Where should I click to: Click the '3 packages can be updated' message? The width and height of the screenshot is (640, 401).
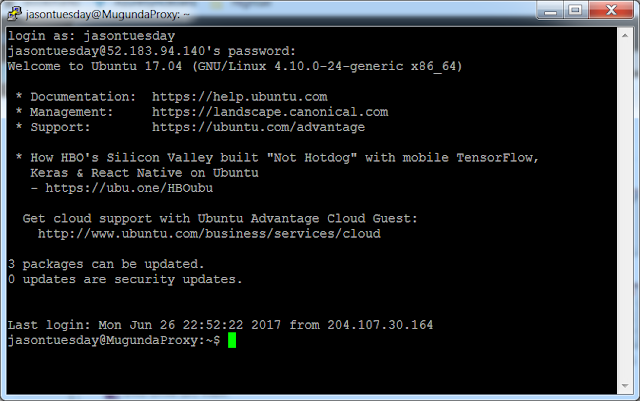pyautogui.click(x=105, y=264)
